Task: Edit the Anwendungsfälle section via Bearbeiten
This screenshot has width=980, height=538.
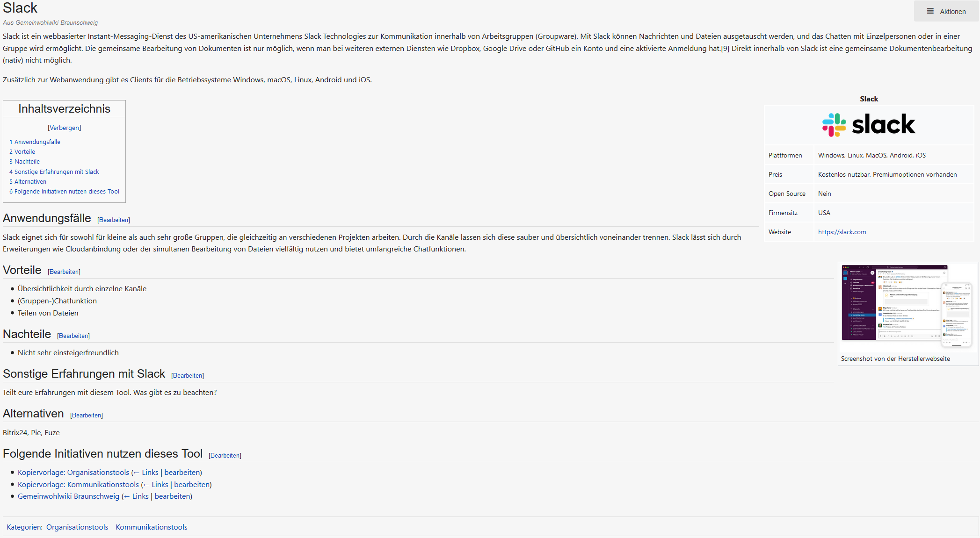Action: (114, 220)
